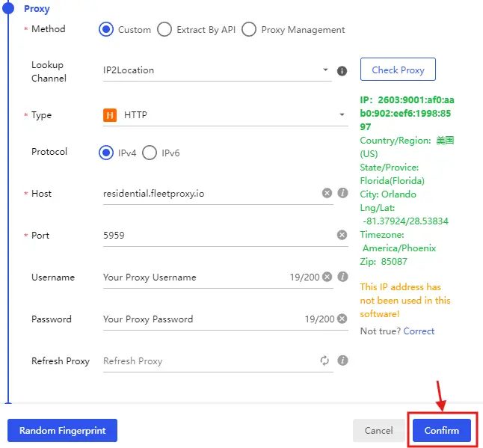Click the Confirm button
This screenshot has height=448, width=483.
coord(441,431)
